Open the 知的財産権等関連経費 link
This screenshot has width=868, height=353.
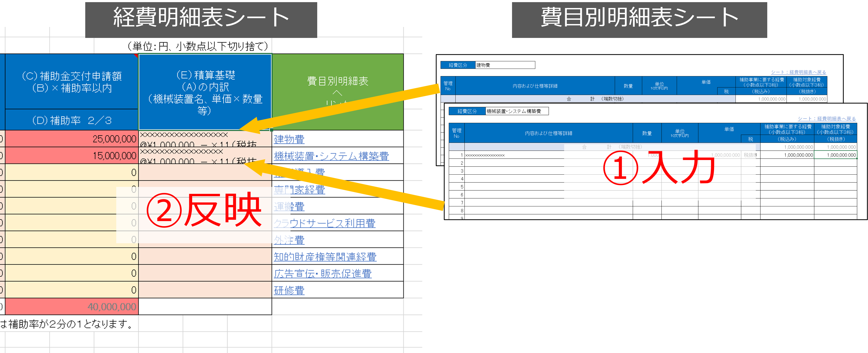(x=325, y=257)
